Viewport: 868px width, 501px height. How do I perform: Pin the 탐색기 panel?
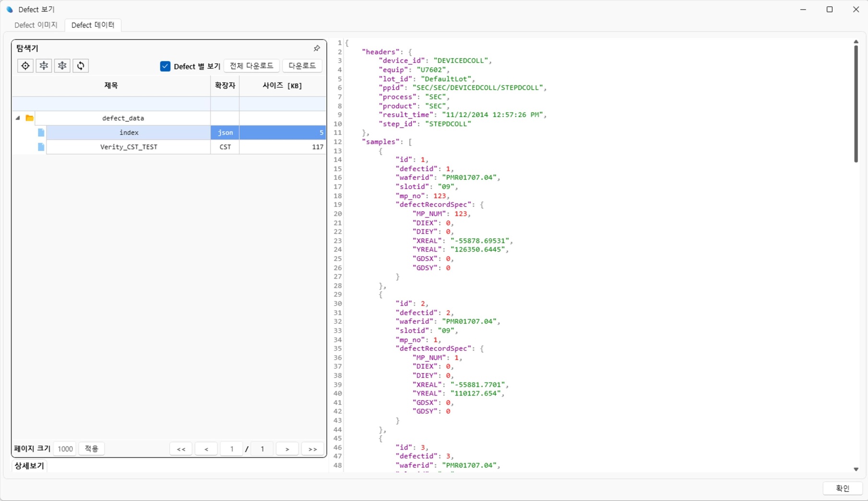tap(317, 48)
